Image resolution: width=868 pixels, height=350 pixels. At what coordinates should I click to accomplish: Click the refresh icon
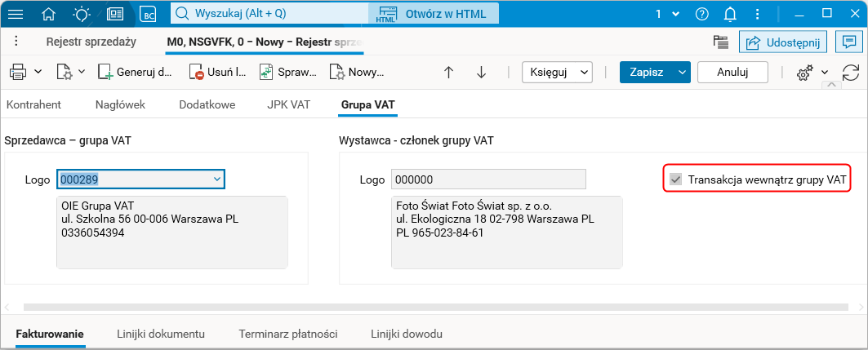pyautogui.click(x=850, y=73)
